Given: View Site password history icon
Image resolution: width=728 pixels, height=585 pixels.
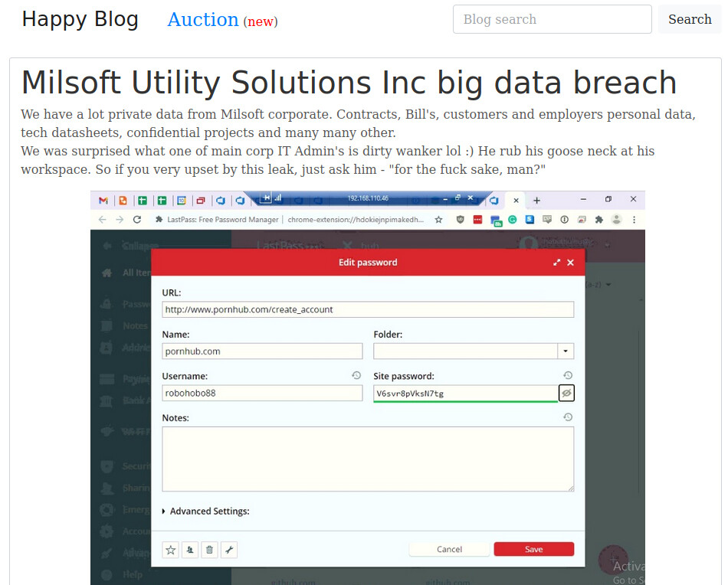Looking at the screenshot, I should (568, 375).
